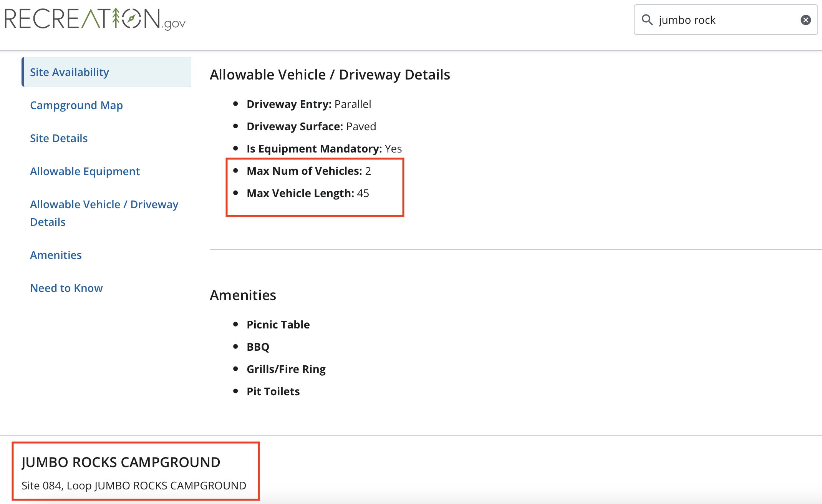Click the Site 084 loop text
The width and height of the screenshot is (822, 504).
(134, 486)
